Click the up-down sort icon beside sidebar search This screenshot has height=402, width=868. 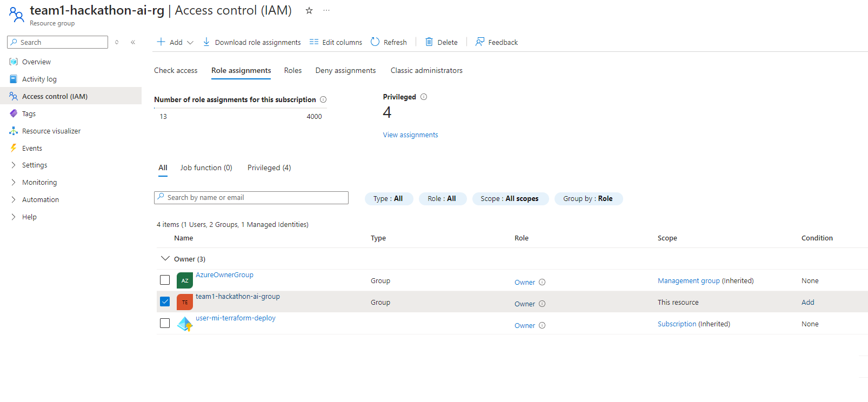(117, 42)
